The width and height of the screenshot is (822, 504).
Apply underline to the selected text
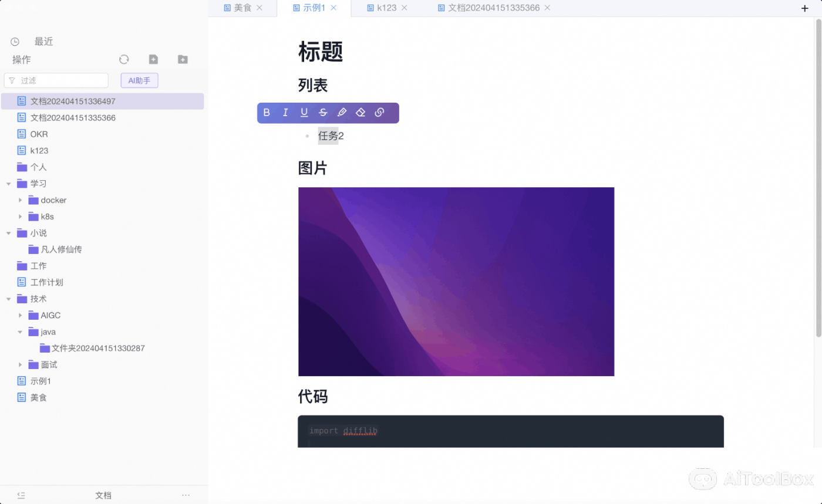[304, 112]
